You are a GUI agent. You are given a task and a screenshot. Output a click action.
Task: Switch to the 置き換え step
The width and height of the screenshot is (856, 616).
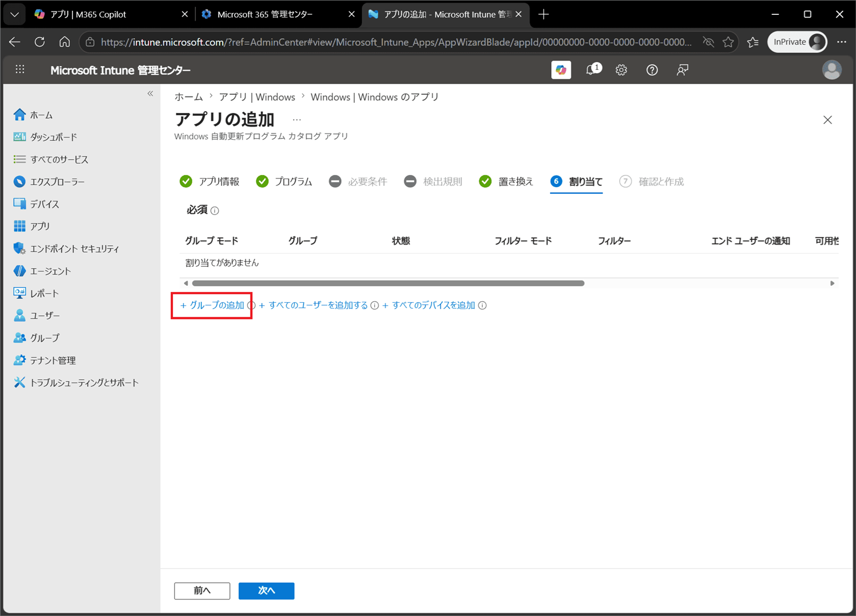point(506,181)
